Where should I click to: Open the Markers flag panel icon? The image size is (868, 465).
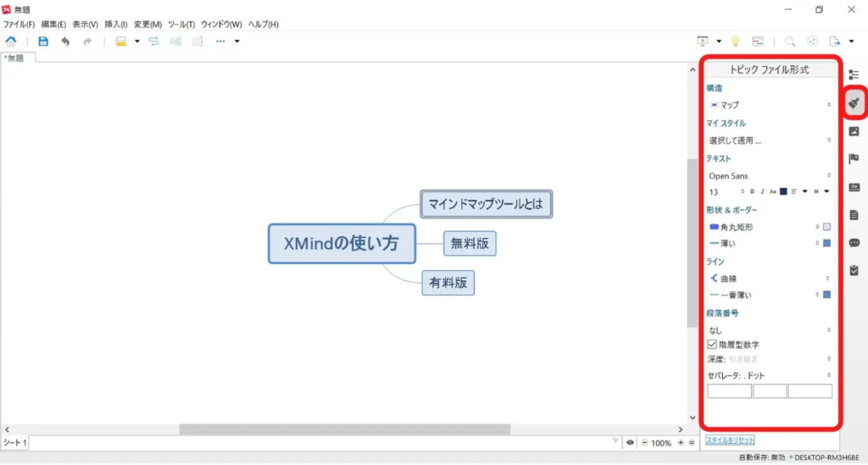click(x=854, y=159)
